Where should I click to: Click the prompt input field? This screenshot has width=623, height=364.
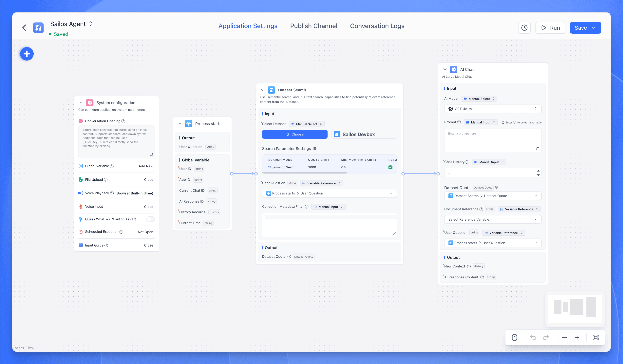pyautogui.click(x=493, y=139)
